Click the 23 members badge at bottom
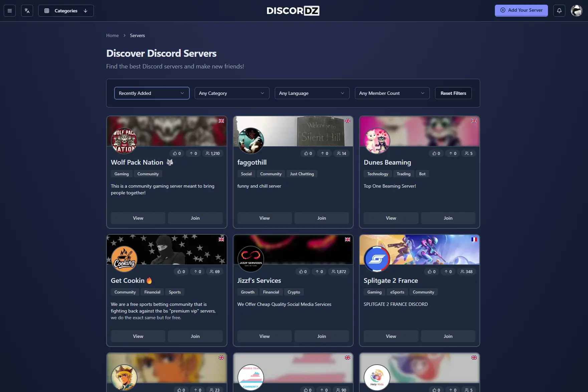 [x=215, y=390]
